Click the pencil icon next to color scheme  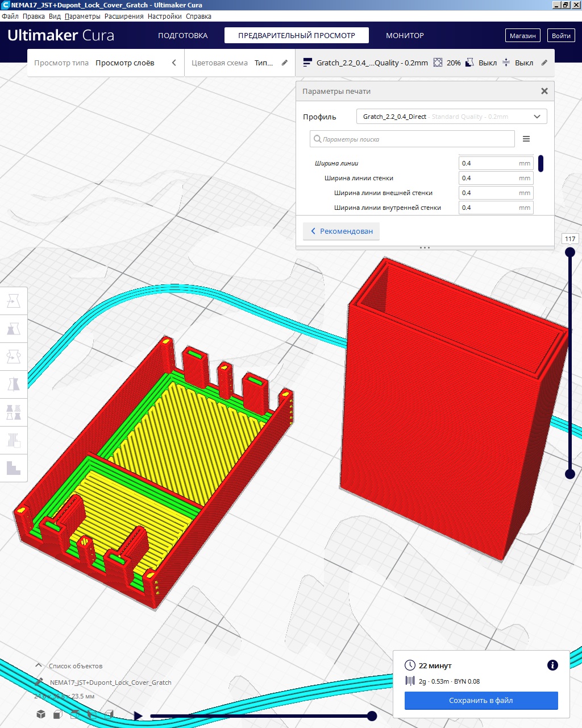coord(285,63)
